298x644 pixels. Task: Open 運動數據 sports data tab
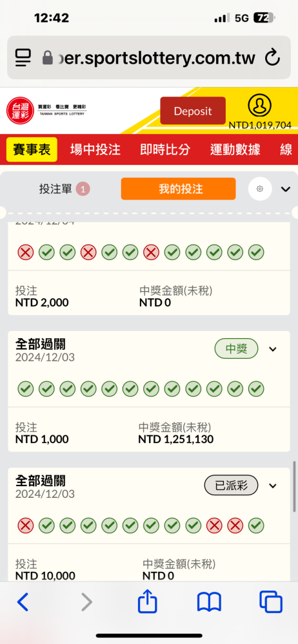(x=235, y=149)
